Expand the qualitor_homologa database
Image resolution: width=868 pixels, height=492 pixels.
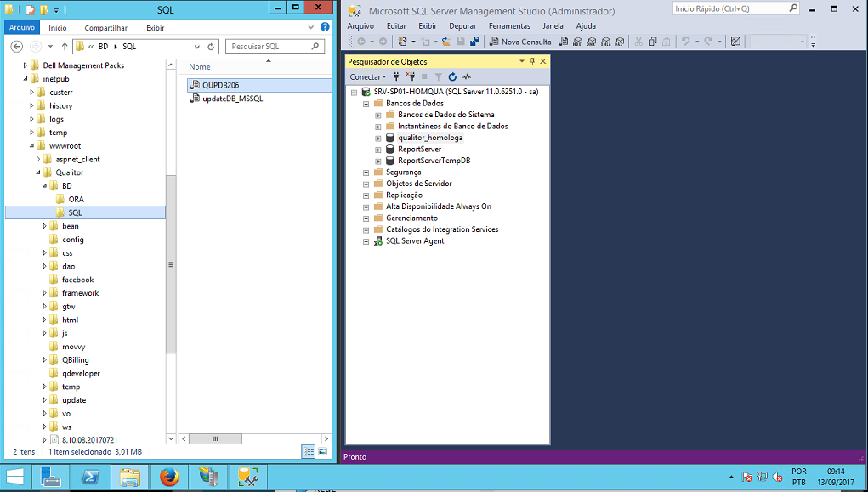pos(378,139)
